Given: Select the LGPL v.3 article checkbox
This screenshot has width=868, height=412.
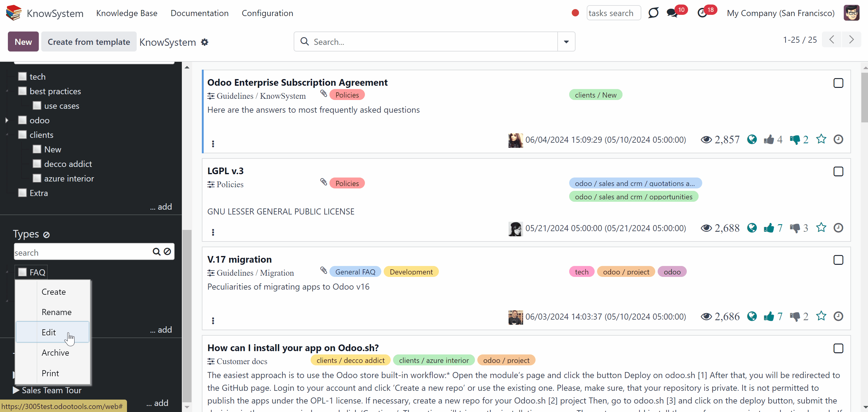Looking at the screenshot, I should click(838, 171).
